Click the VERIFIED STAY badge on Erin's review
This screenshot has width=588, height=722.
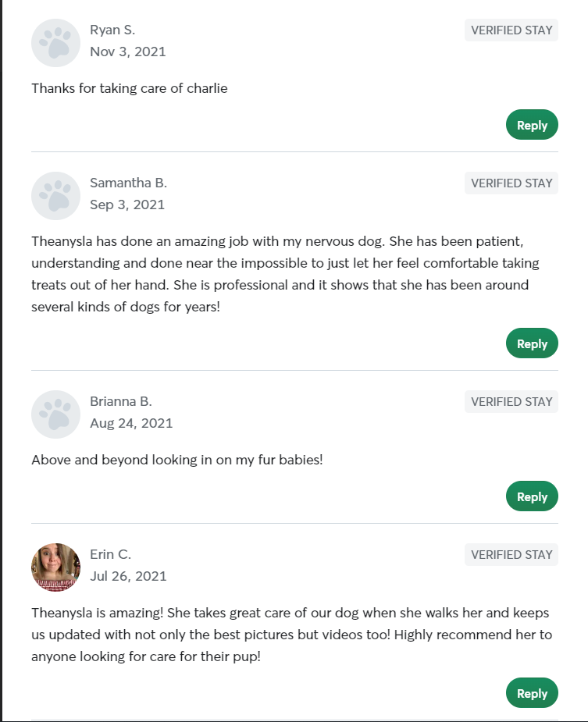(x=511, y=554)
